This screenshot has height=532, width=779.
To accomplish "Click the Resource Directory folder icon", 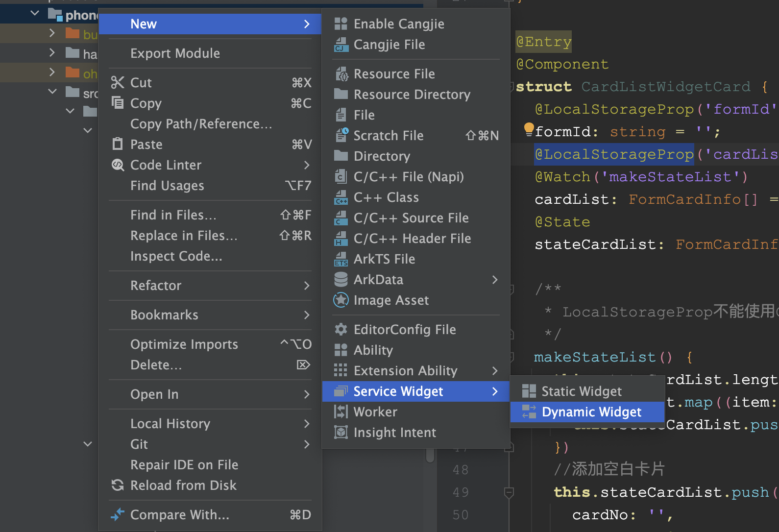I will point(341,94).
